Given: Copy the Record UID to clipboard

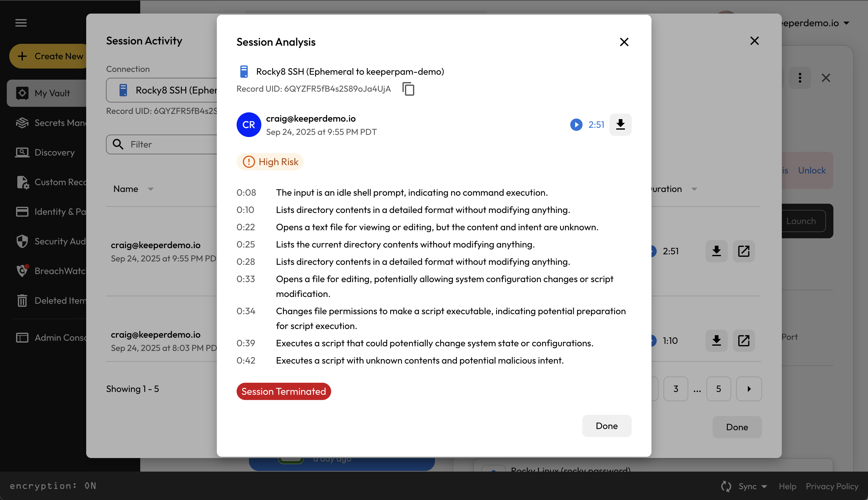Looking at the screenshot, I should click(x=408, y=89).
